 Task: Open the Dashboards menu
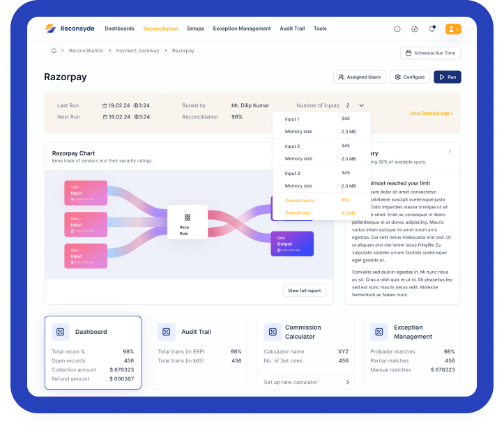120,29
